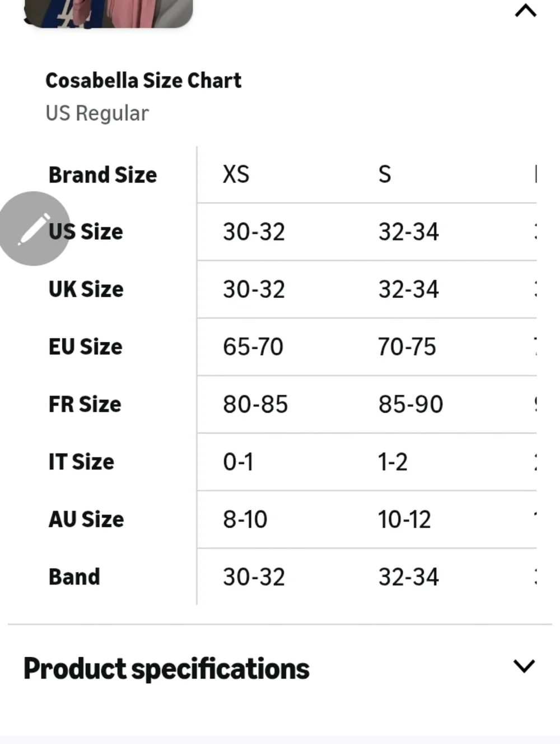Click the EU Size row label
This screenshot has width=560, height=744.
pyautogui.click(x=85, y=347)
